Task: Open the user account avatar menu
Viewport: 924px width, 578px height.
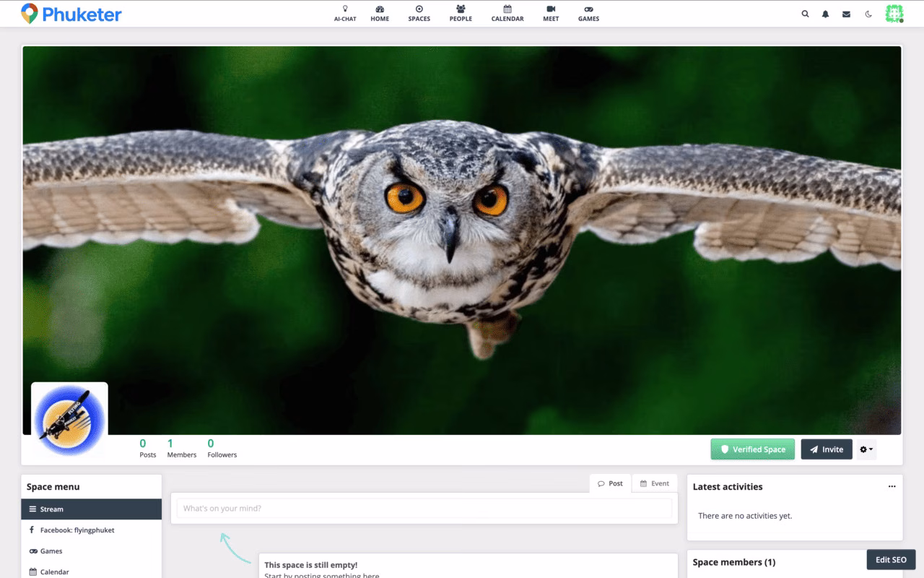Action: click(894, 14)
